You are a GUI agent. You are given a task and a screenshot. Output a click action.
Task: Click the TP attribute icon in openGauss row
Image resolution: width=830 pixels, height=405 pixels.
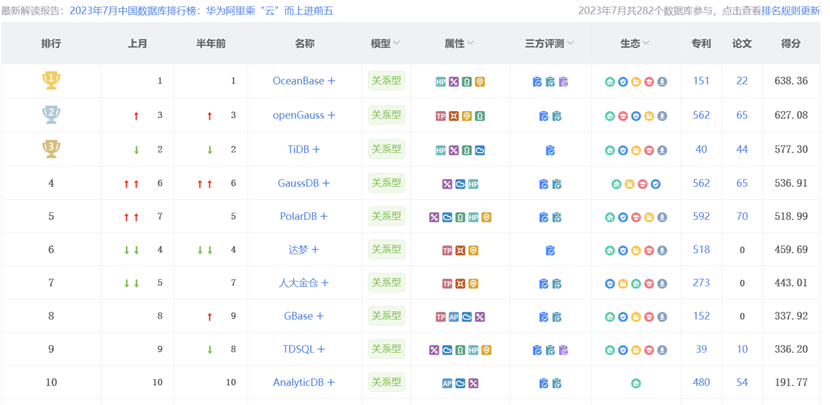pos(441,116)
